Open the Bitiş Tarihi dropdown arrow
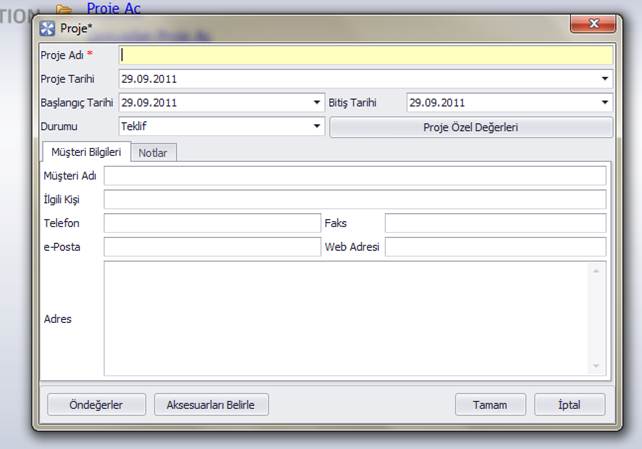 tap(605, 102)
